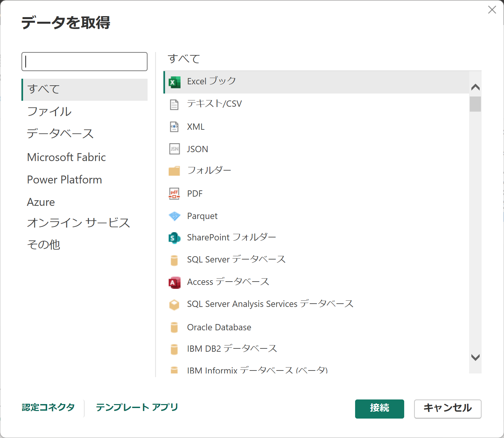Screen dimensions: 504x438
Task: Select the IBM DB2 データベース label
Action: pos(232,348)
